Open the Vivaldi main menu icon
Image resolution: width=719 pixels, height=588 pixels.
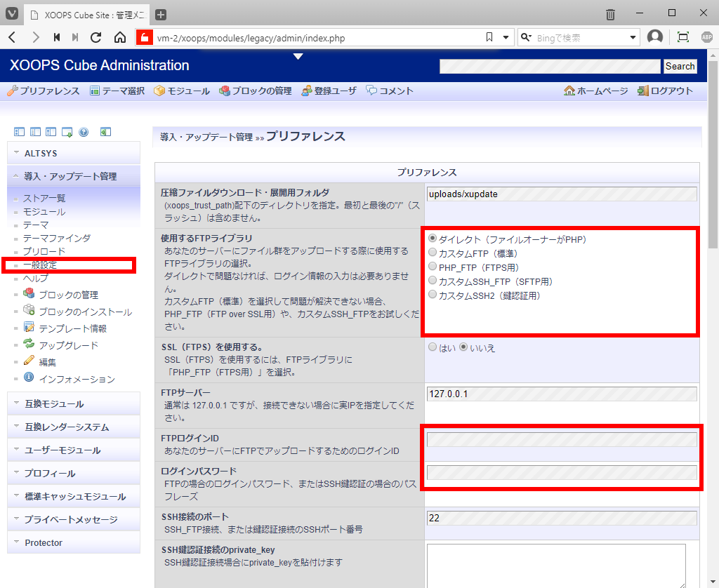click(x=12, y=14)
